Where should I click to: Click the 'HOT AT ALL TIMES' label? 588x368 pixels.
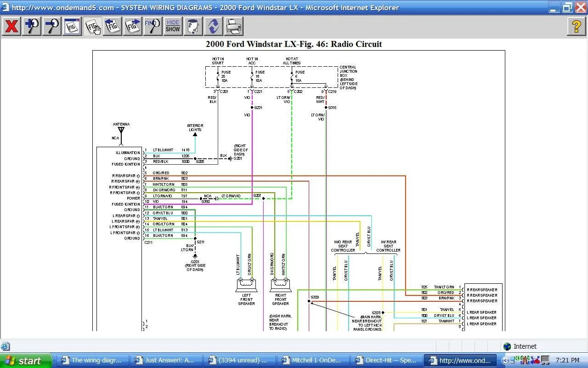[292, 61]
